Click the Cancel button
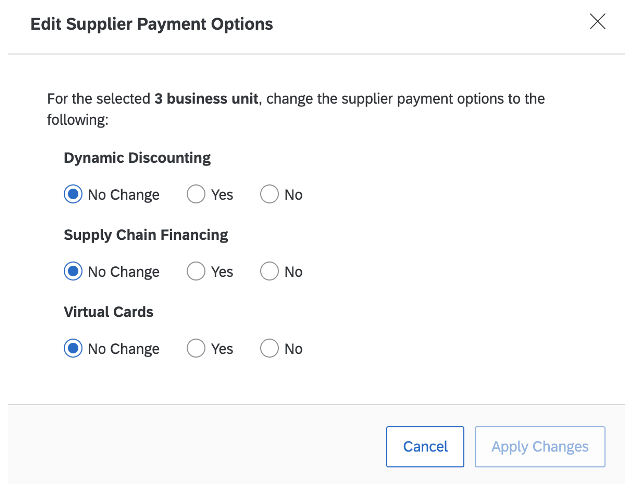 click(425, 447)
